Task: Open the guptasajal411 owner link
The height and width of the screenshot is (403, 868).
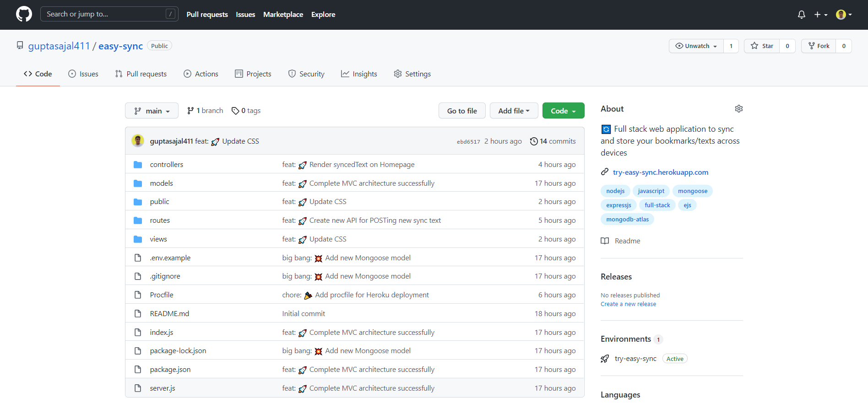Action: pos(59,46)
